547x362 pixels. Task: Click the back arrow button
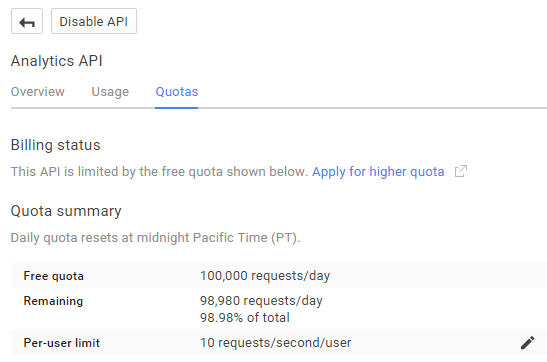[x=27, y=21]
